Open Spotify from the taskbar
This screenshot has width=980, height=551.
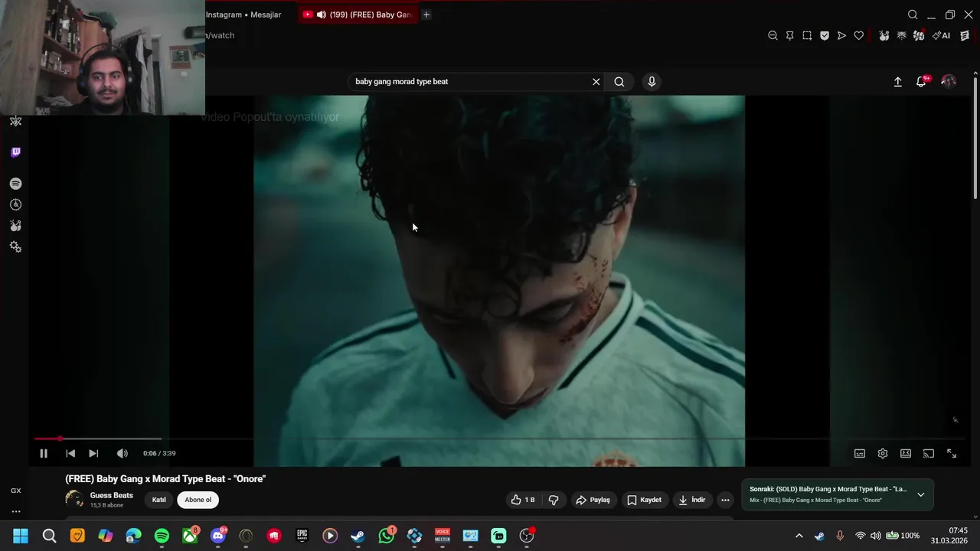pyautogui.click(x=162, y=536)
